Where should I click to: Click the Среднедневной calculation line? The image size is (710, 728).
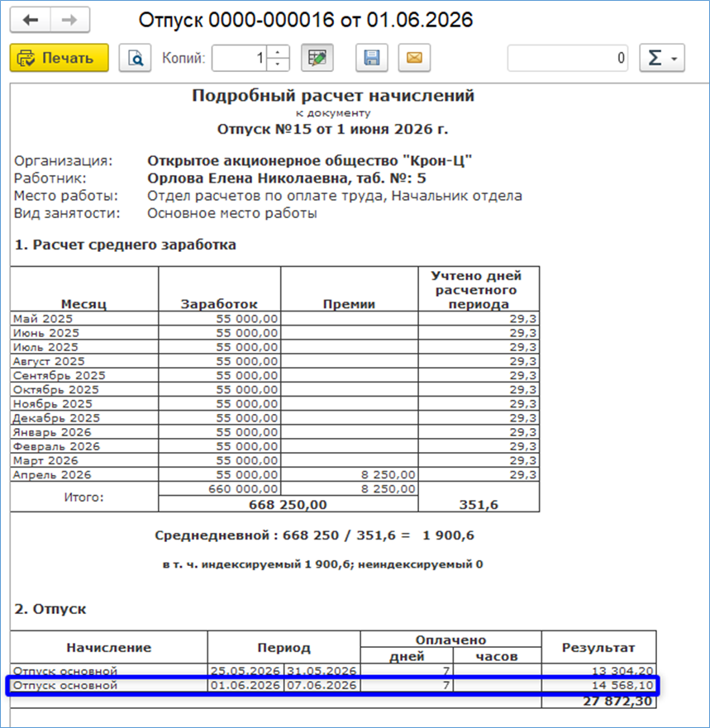[314, 535]
